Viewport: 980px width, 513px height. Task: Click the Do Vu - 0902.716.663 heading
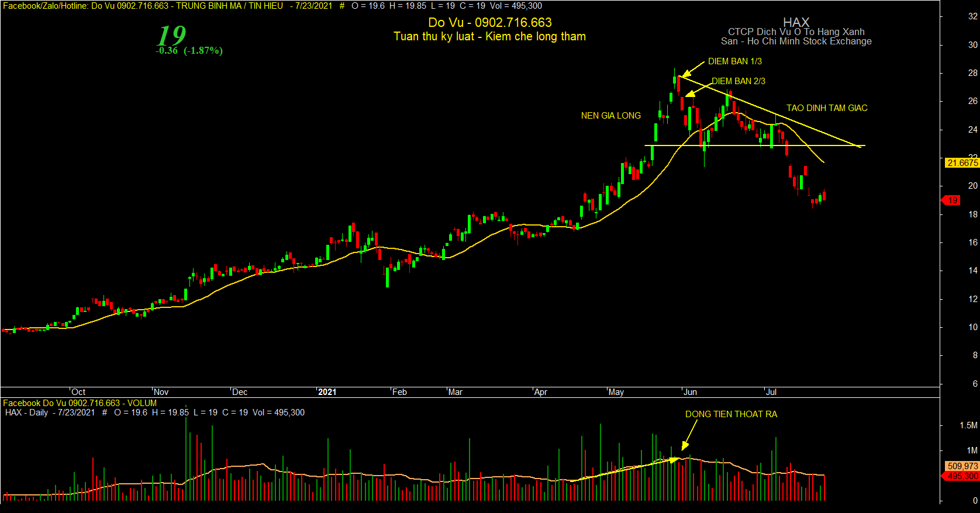coord(490,23)
